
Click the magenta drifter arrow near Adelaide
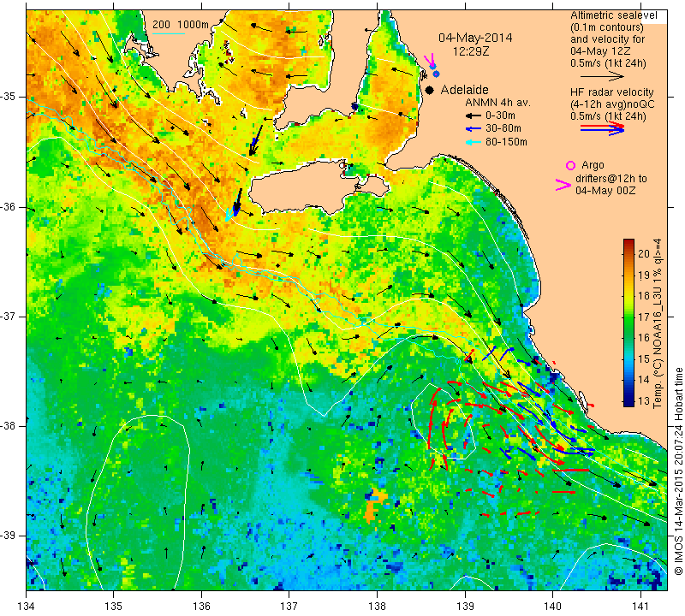pyautogui.click(x=430, y=59)
